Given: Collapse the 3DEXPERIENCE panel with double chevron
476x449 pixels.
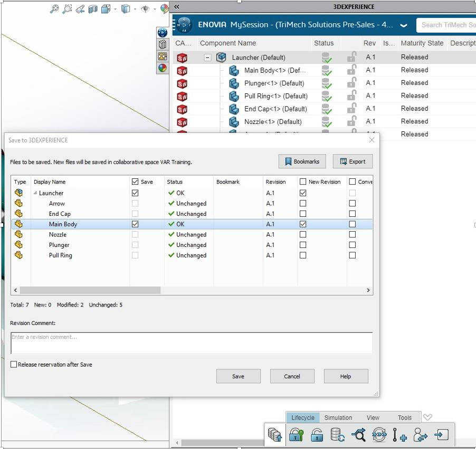Looking at the screenshot, I should point(177,7).
